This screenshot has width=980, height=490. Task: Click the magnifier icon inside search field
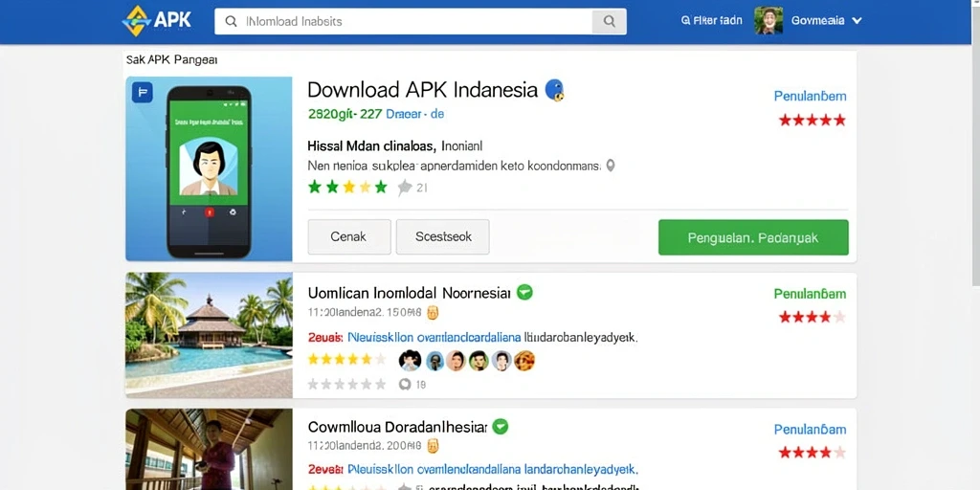232,21
